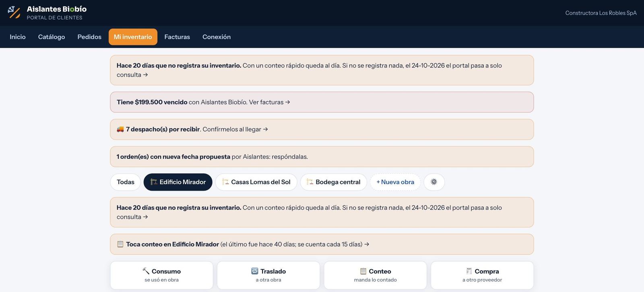The image size is (644, 292).
Task: Go to the Inicio tab
Action: [18, 37]
